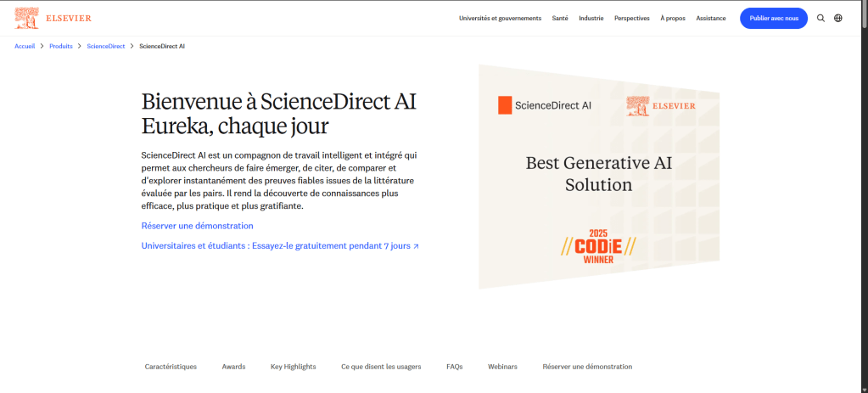Expand the Santé navigation menu

[x=560, y=18]
